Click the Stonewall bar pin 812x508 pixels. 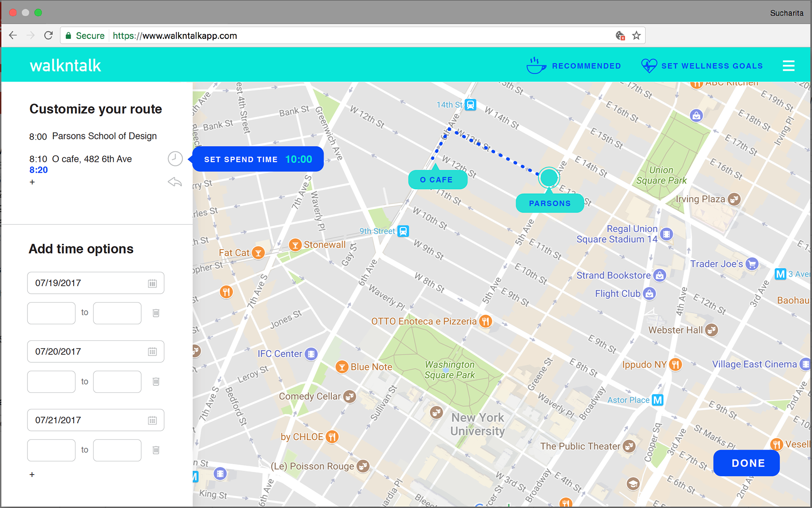[295, 245]
